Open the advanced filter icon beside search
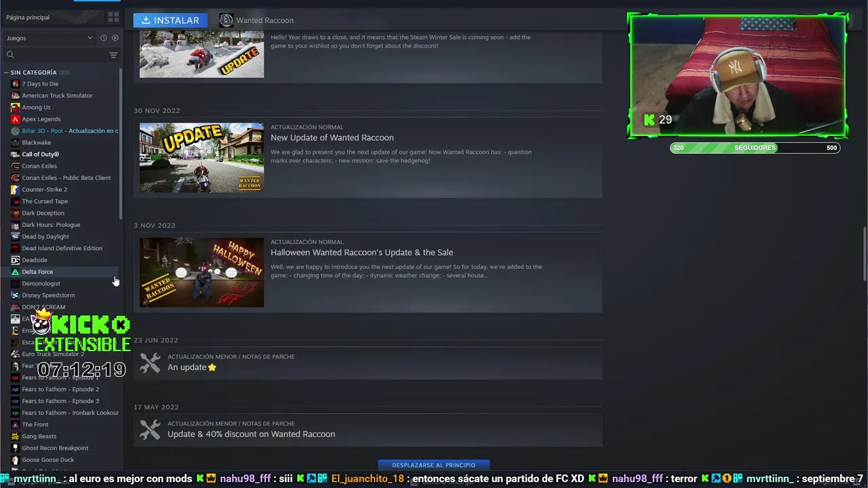This screenshot has width=868, height=488. pyautogui.click(x=113, y=55)
